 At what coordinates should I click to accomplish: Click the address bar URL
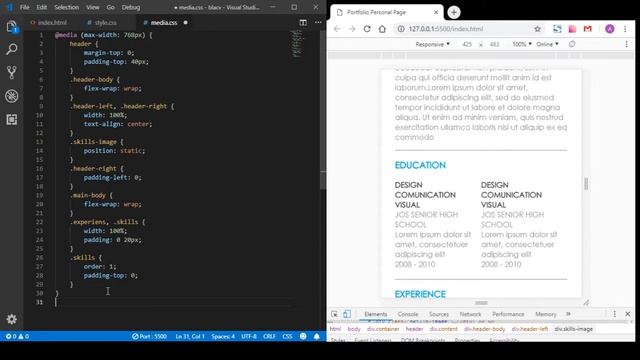pyautogui.click(x=446, y=29)
